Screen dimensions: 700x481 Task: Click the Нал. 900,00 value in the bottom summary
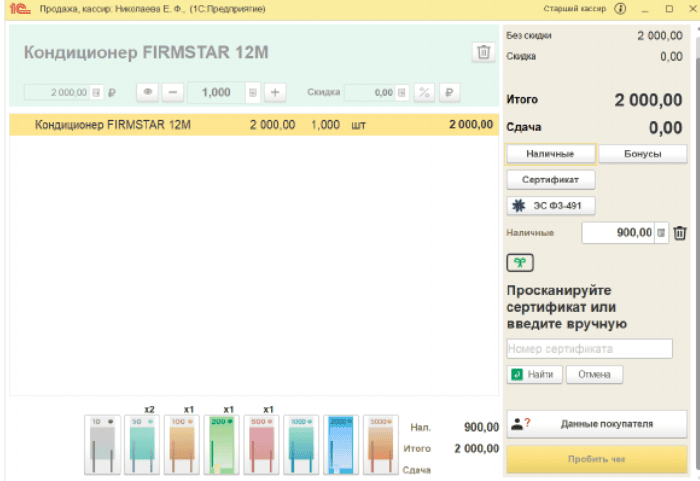481,427
